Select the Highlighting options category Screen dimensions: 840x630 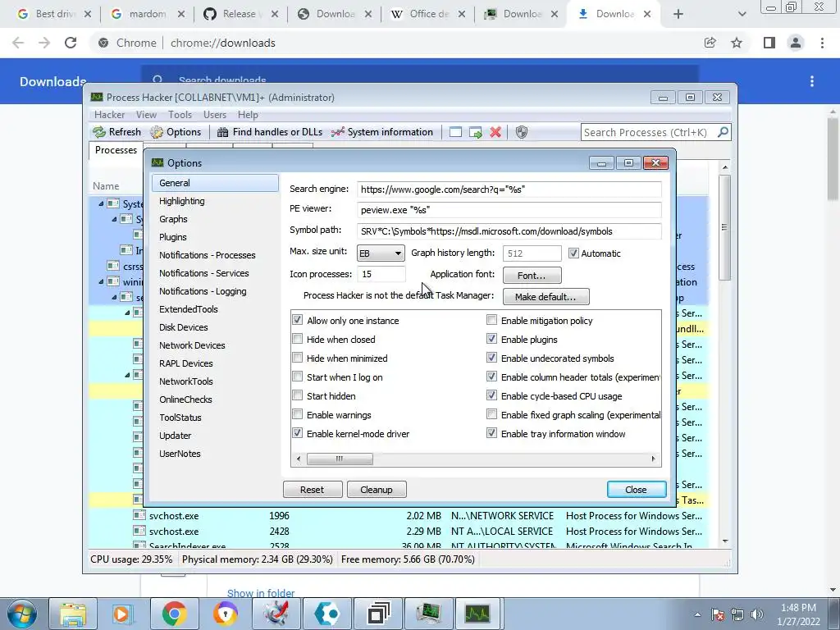(x=215, y=201)
